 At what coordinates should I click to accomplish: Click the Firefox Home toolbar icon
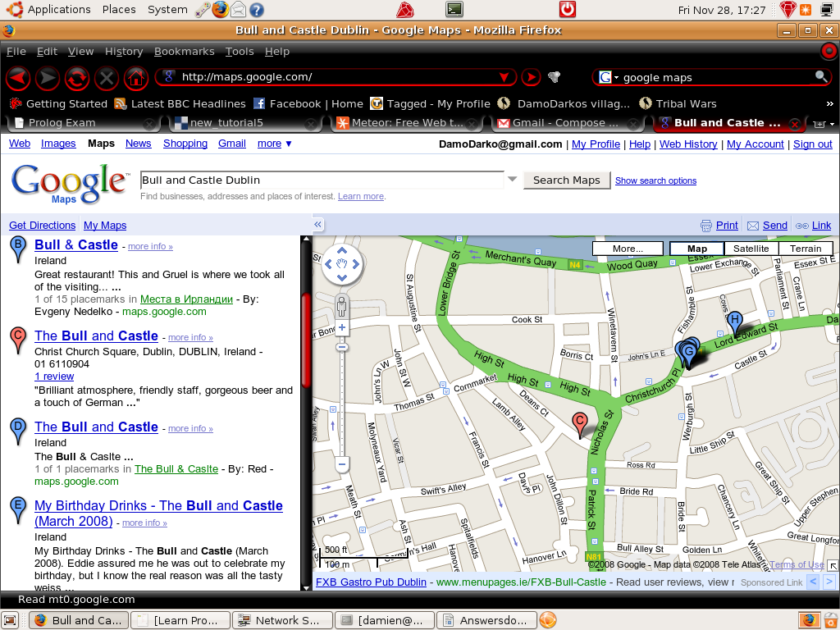click(x=135, y=78)
